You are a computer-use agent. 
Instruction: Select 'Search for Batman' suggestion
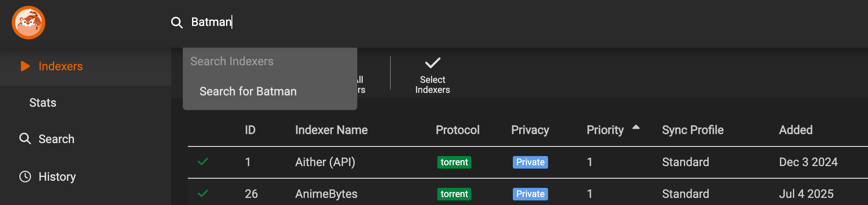click(x=248, y=91)
